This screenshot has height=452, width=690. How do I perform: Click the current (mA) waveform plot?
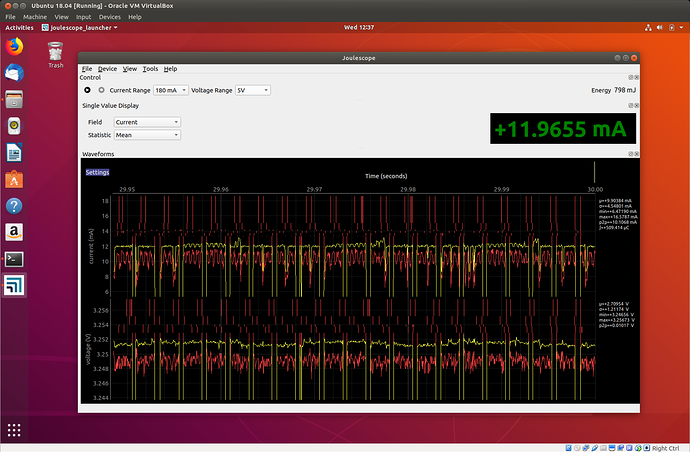[x=353, y=245]
